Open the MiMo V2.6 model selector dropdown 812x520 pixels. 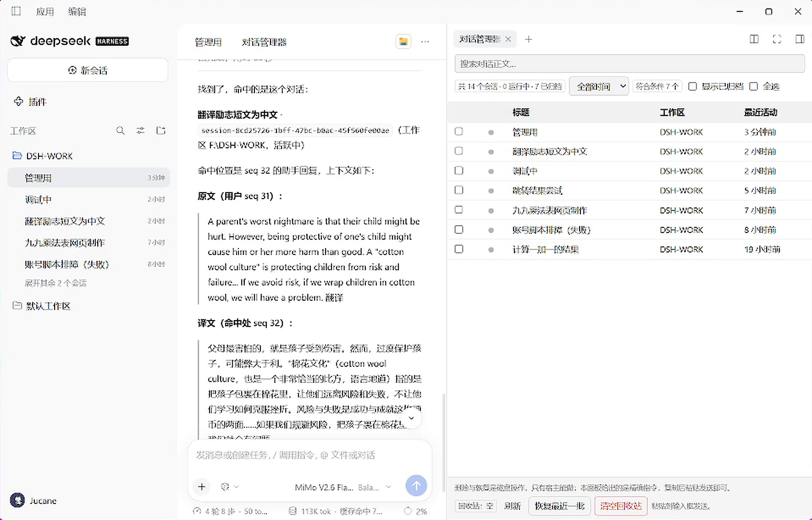click(342, 487)
